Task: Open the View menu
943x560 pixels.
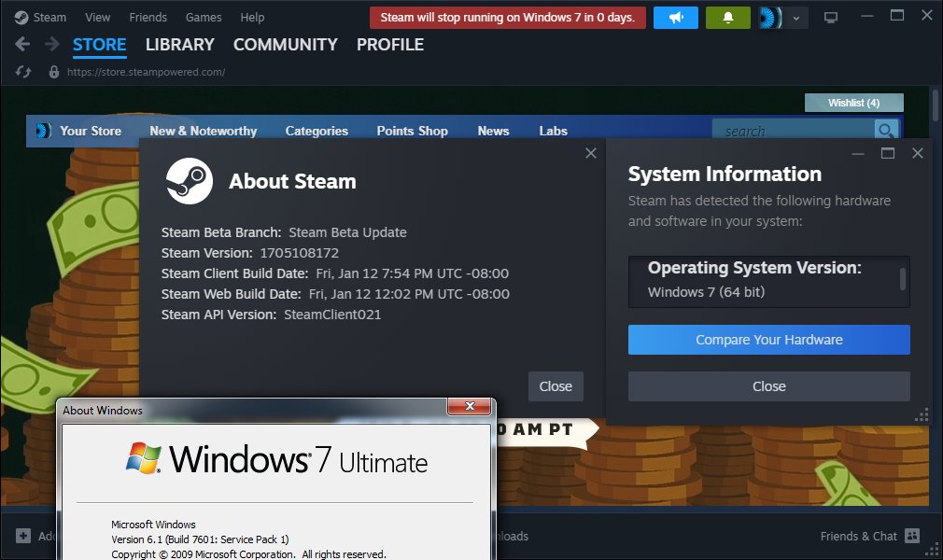Action: point(97,18)
